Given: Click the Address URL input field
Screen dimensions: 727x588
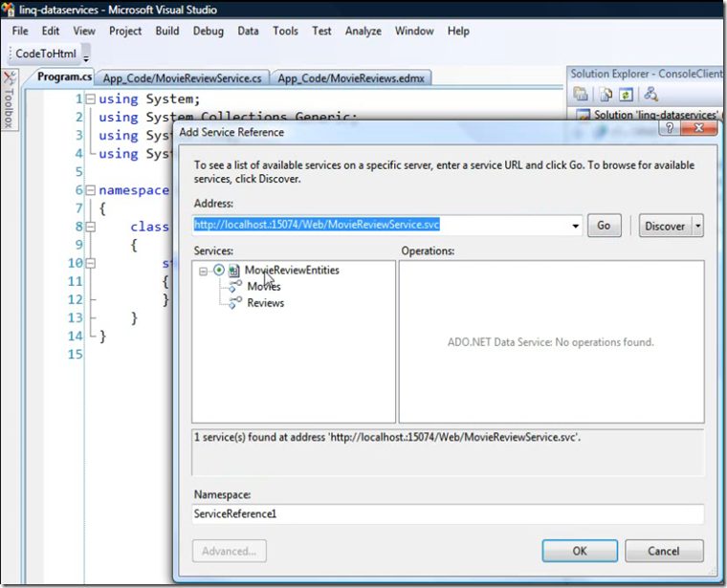Looking at the screenshot, I should (380, 226).
